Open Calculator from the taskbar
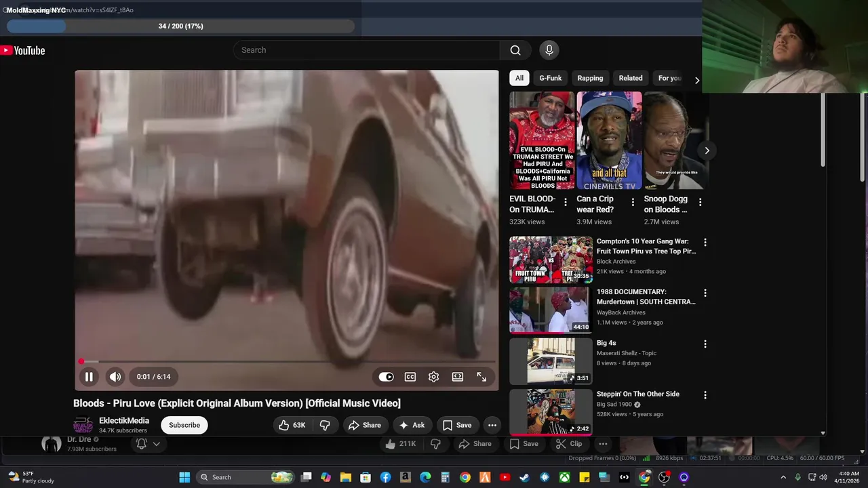This screenshot has height=488, width=868. (x=445, y=477)
